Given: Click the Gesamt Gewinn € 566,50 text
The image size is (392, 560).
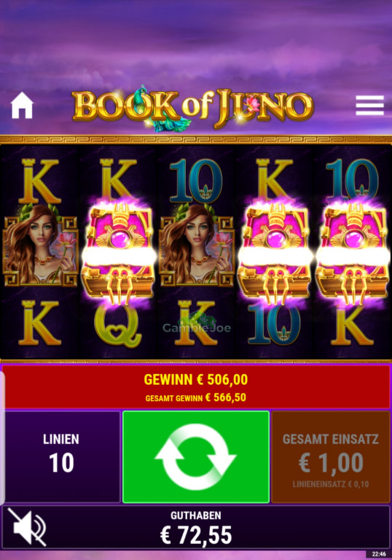Looking at the screenshot, I should point(196,397).
